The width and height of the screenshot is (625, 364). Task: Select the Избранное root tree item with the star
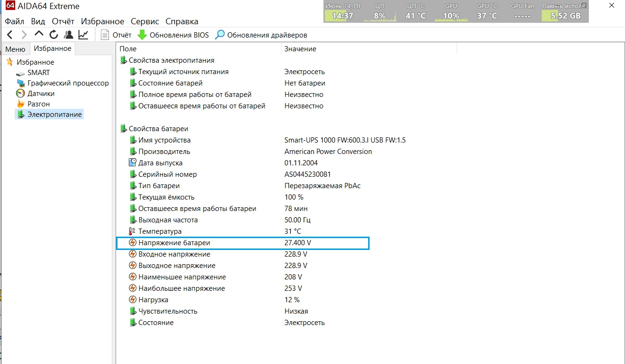click(30, 62)
